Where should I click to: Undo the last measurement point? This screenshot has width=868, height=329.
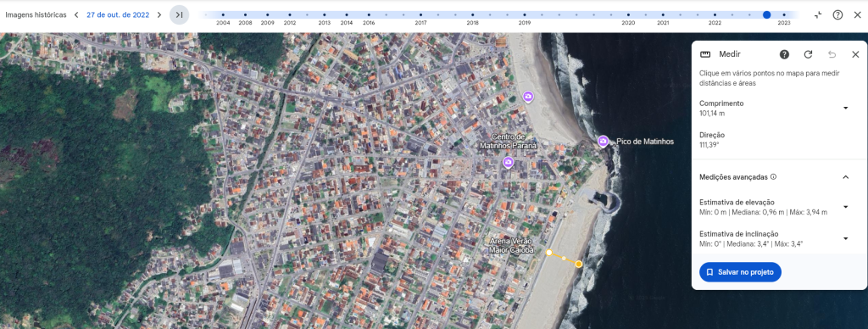832,54
